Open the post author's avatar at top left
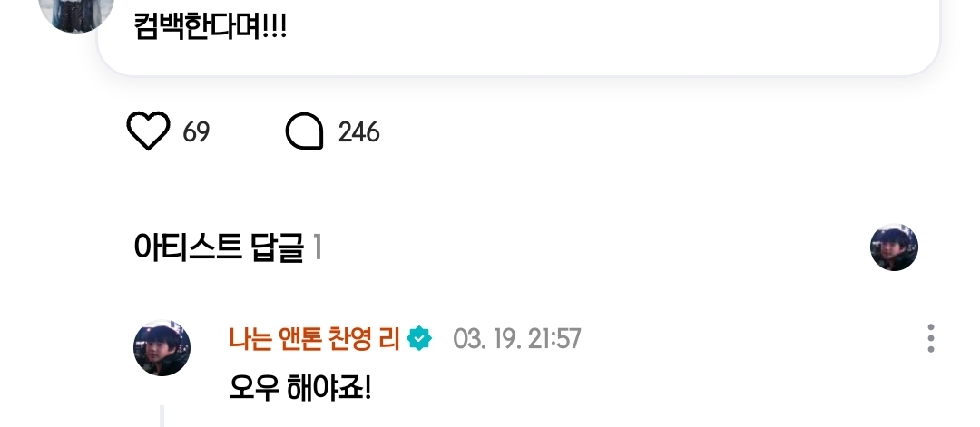Image resolution: width=980 pixels, height=427 pixels. pos(76,13)
